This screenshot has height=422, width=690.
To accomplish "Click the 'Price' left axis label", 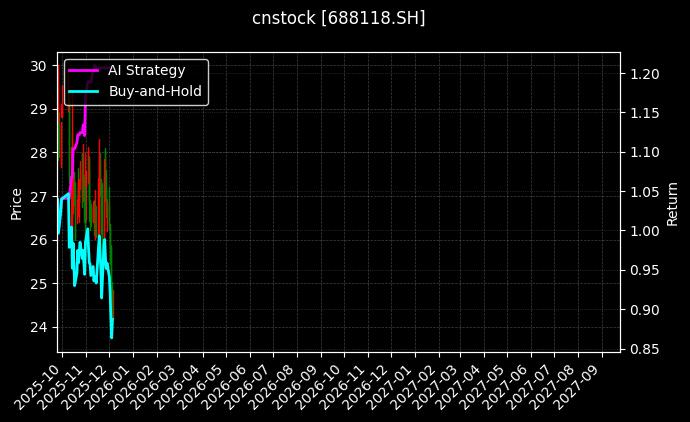I will tap(16, 203).
